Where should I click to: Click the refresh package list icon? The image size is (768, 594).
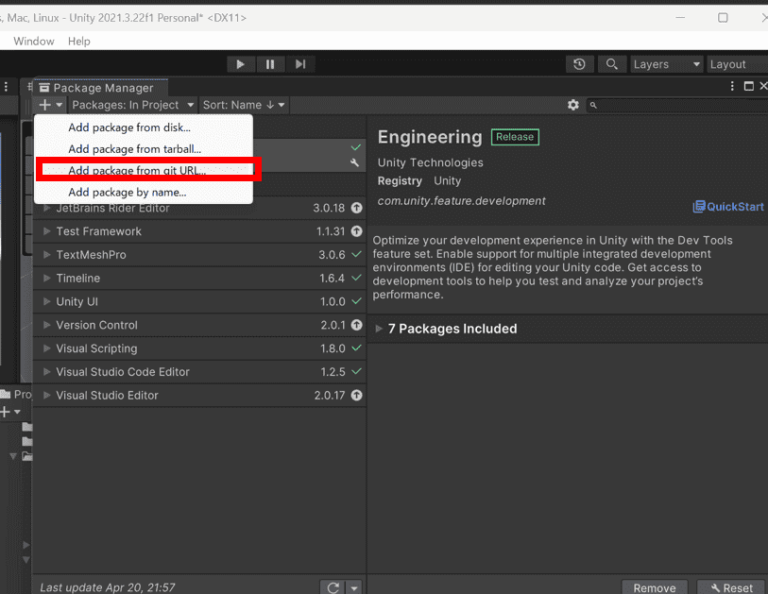tap(332, 587)
